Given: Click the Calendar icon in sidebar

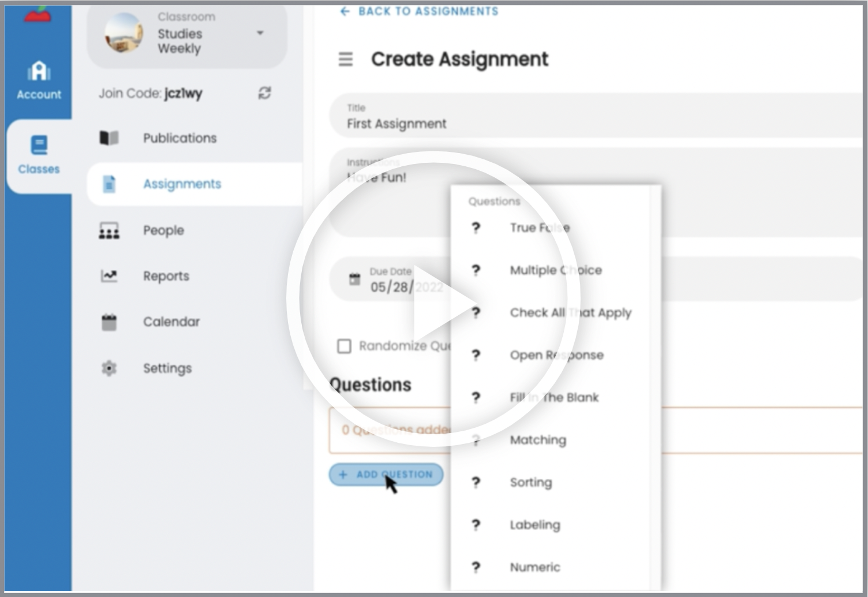Looking at the screenshot, I should pyautogui.click(x=109, y=322).
